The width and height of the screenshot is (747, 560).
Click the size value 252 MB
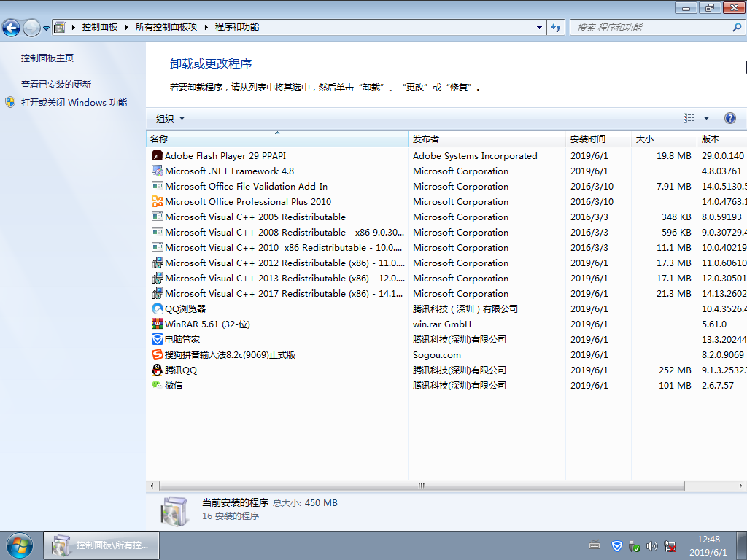tap(675, 370)
